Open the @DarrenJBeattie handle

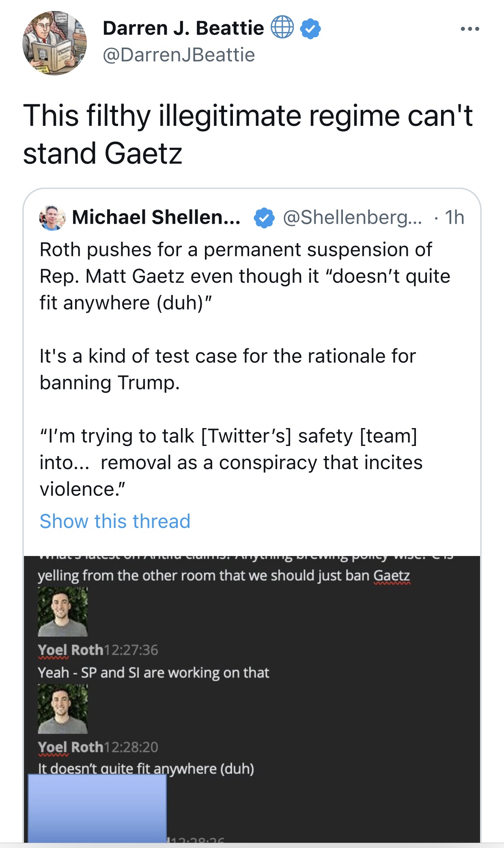point(179,55)
